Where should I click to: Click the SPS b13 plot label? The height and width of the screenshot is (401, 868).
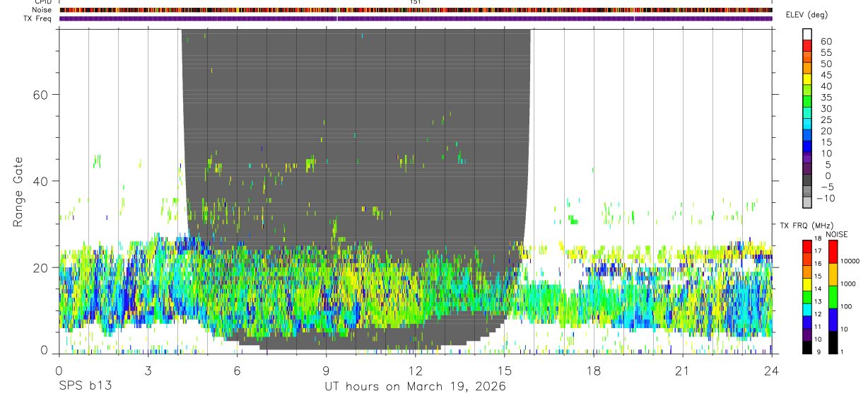pos(84,387)
